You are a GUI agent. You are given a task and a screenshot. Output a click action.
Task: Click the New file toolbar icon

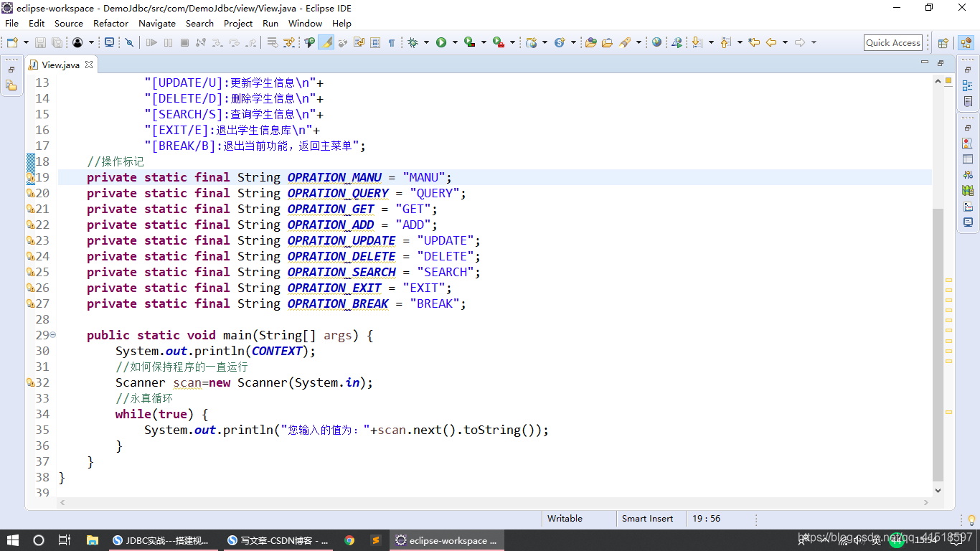12,43
